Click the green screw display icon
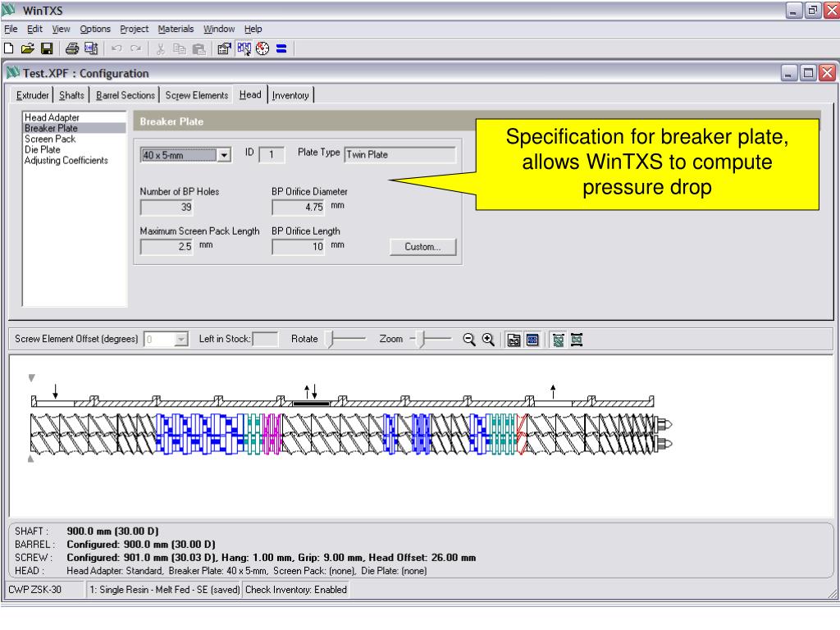 click(x=558, y=340)
